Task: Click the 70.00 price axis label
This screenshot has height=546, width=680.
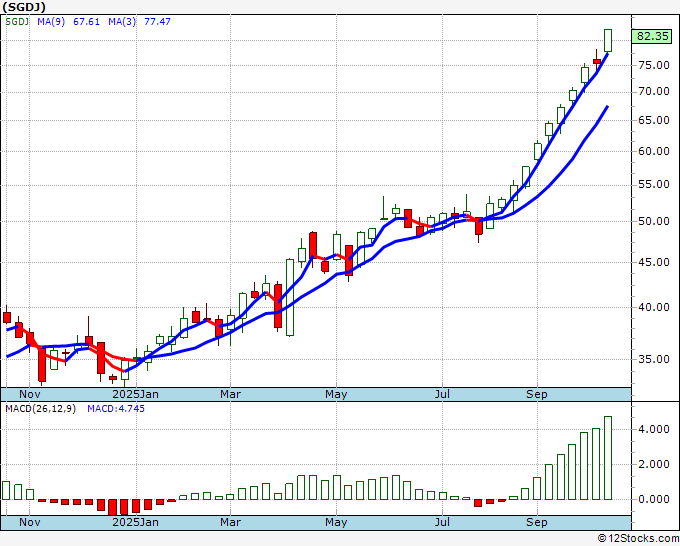Action: pyautogui.click(x=654, y=92)
